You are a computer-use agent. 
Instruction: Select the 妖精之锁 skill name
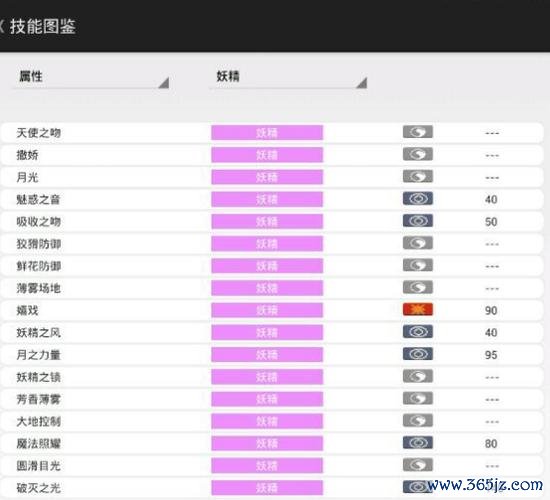39,377
